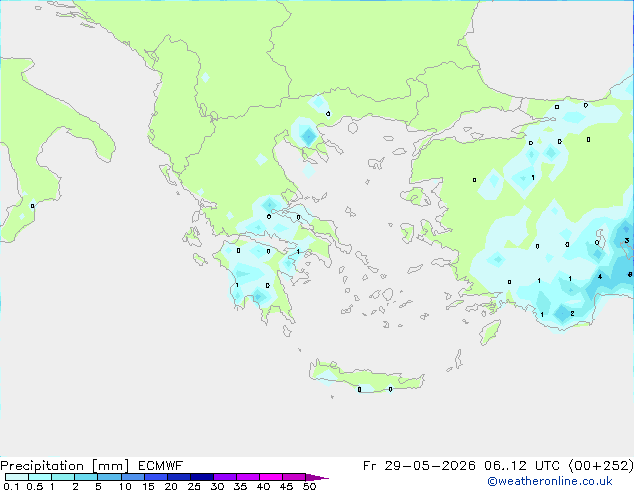Pick the 10–15 mm legend swatch
This screenshot has width=634, height=490.
[x=132, y=477]
